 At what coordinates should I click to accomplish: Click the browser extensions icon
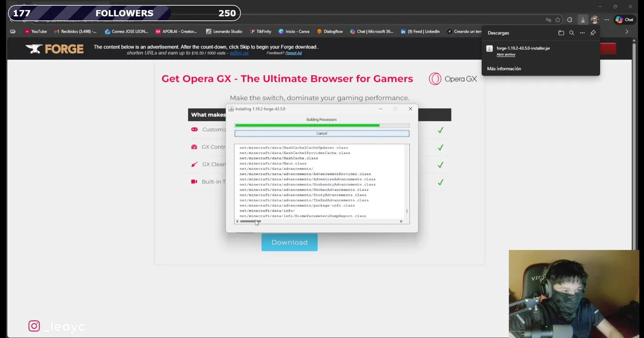pos(570,20)
